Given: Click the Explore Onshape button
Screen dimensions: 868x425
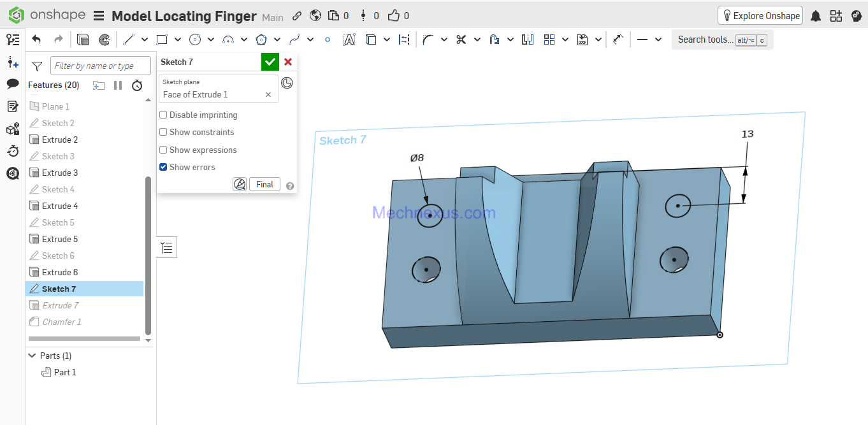Looking at the screenshot, I should tap(760, 16).
